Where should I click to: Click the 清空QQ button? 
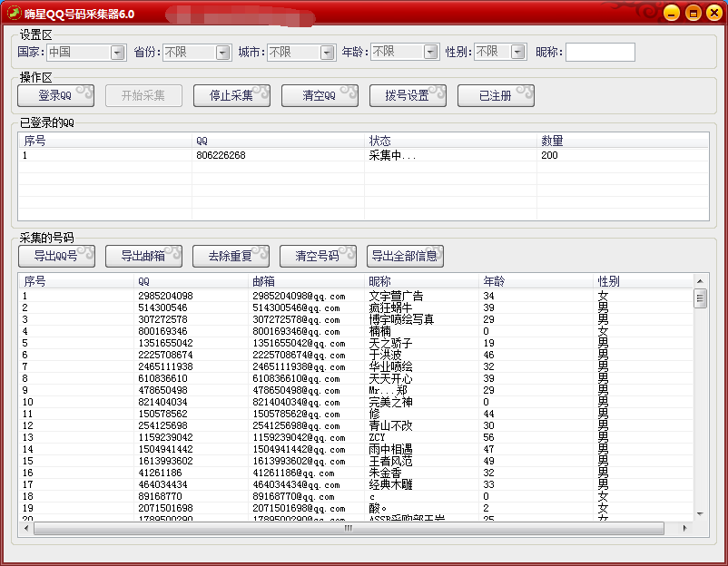tap(320, 95)
